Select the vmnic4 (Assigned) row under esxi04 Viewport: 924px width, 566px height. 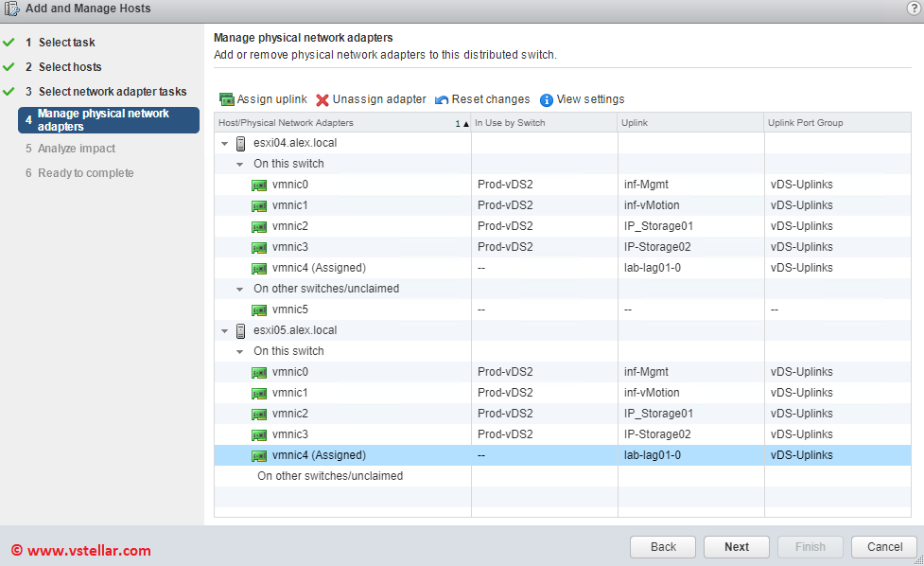tap(318, 268)
